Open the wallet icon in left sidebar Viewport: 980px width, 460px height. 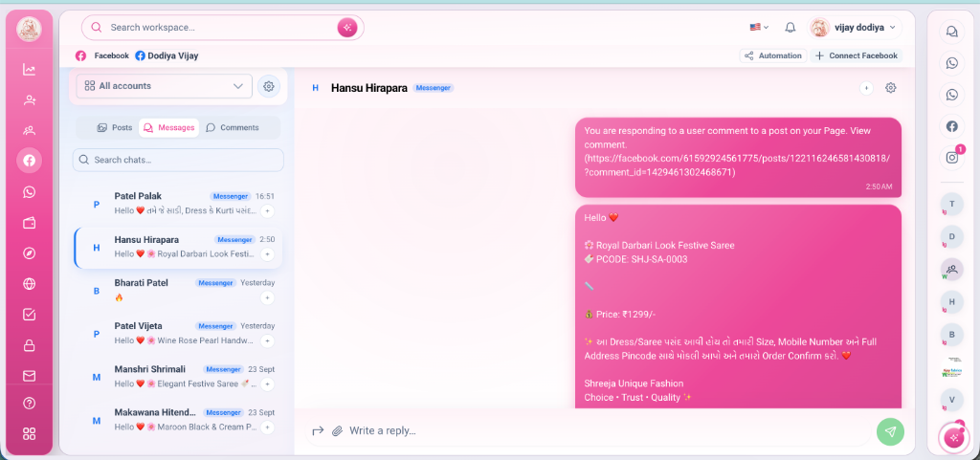pos(29,222)
